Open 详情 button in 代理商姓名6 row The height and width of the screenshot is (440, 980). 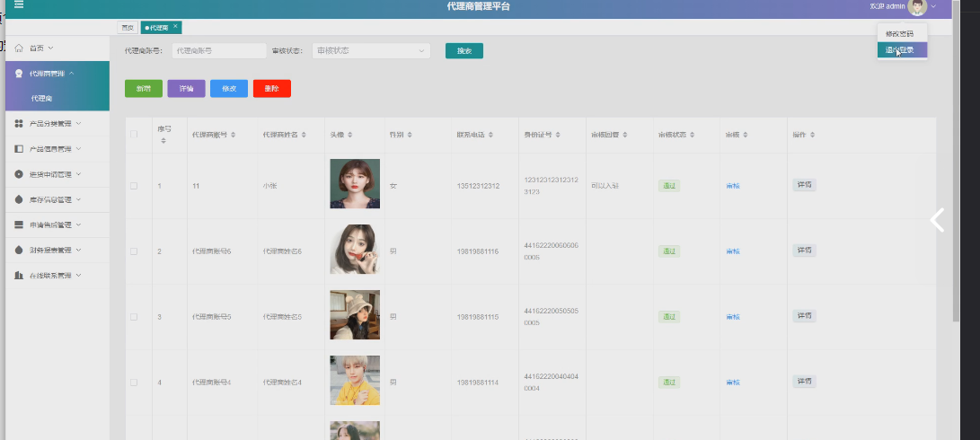point(804,250)
